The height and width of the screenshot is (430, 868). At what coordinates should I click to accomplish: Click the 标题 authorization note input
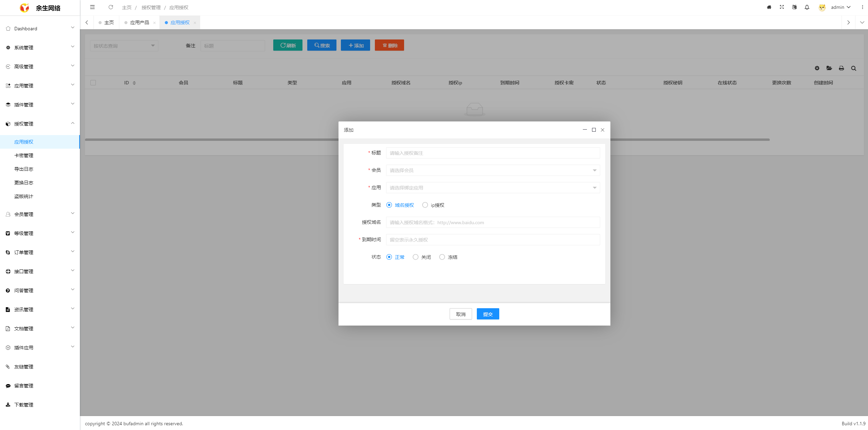[493, 153]
